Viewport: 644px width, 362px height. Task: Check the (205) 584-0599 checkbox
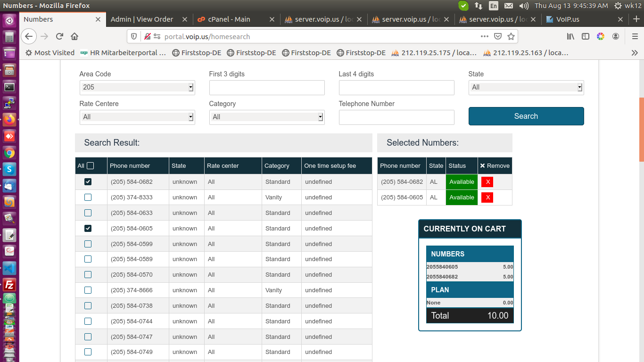88,244
